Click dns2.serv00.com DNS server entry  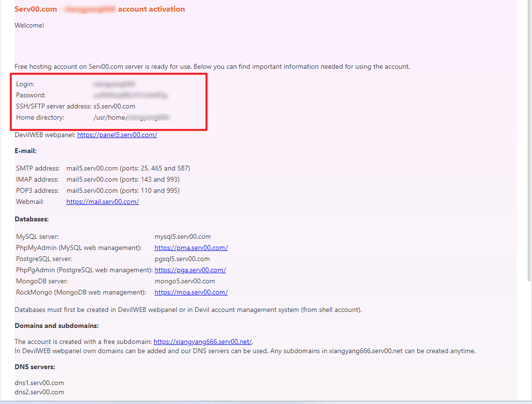(x=39, y=392)
